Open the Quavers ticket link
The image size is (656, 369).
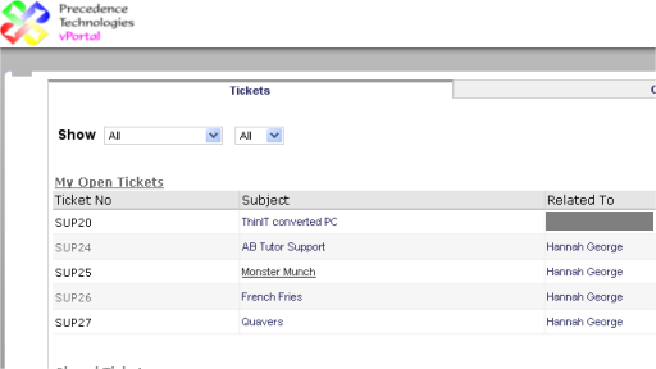click(x=262, y=322)
